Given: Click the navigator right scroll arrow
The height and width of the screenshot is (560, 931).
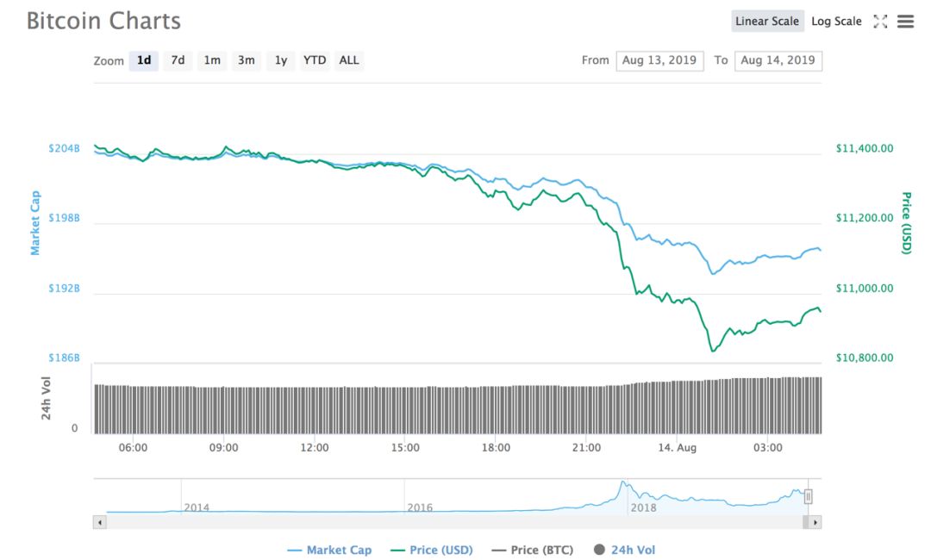Looking at the screenshot, I should point(815,522).
